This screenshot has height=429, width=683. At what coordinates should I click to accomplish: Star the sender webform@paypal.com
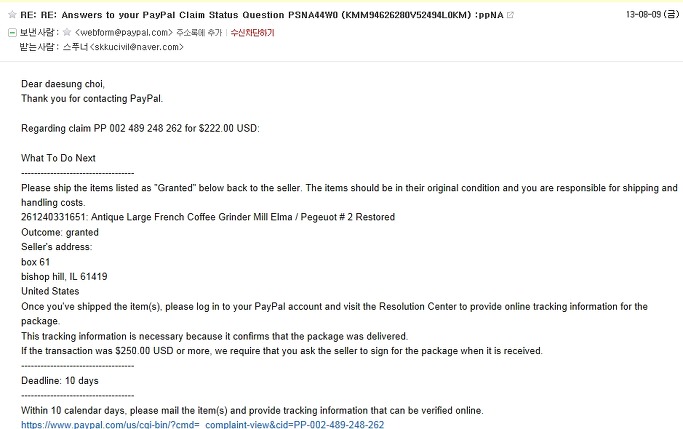(67, 32)
